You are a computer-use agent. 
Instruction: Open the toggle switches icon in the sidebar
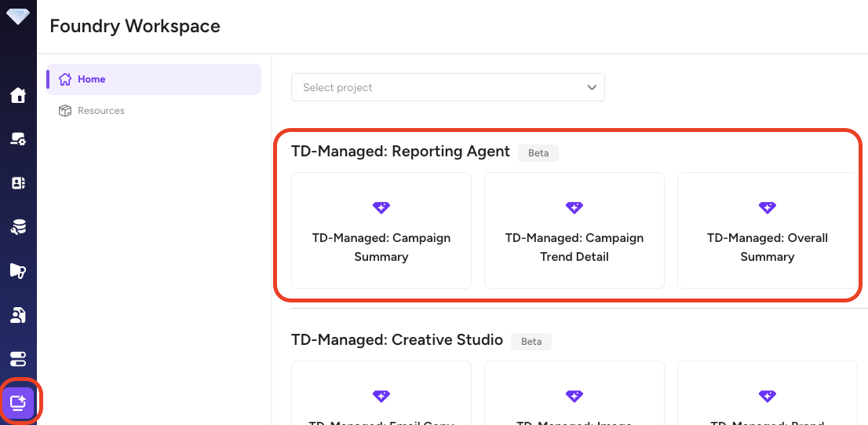pyautogui.click(x=18, y=358)
